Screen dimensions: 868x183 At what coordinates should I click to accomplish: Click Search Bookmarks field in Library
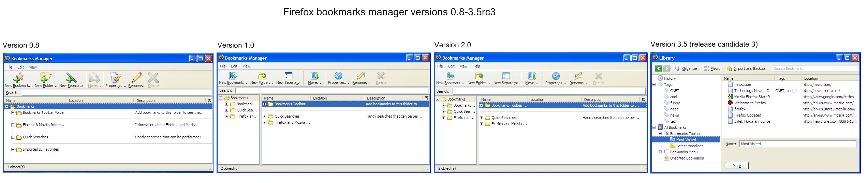coord(815,68)
